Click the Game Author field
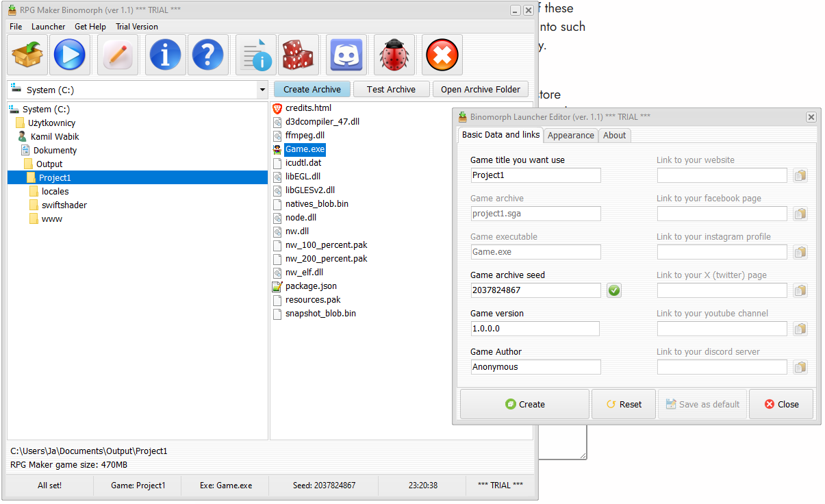The width and height of the screenshot is (825, 504). click(x=535, y=367)
